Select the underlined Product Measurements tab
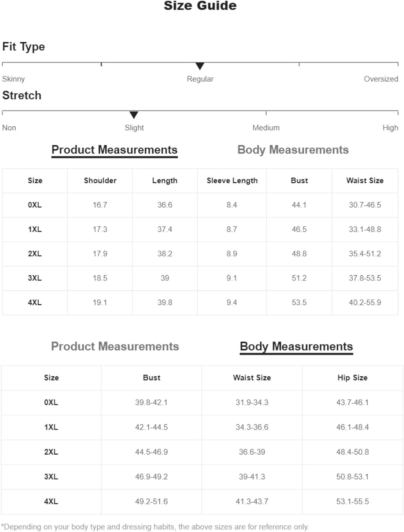Viewport: 404px width, 532px height. click(x=114, y=150)
